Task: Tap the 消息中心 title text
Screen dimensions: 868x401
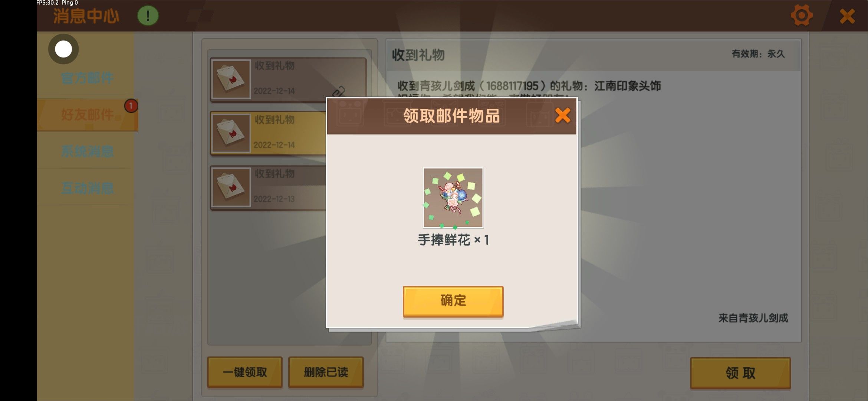Action: click(86, 16)
